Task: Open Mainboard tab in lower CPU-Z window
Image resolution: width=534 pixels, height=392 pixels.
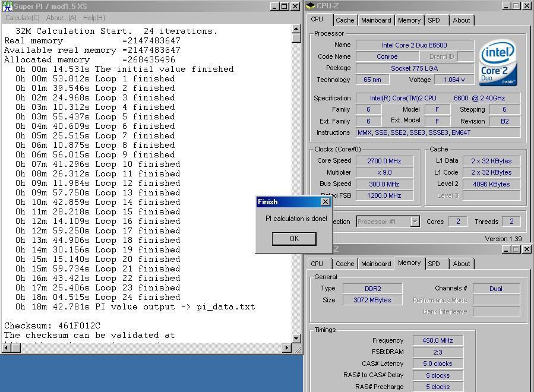Action: pyautogui.click(x=376, y=264)
